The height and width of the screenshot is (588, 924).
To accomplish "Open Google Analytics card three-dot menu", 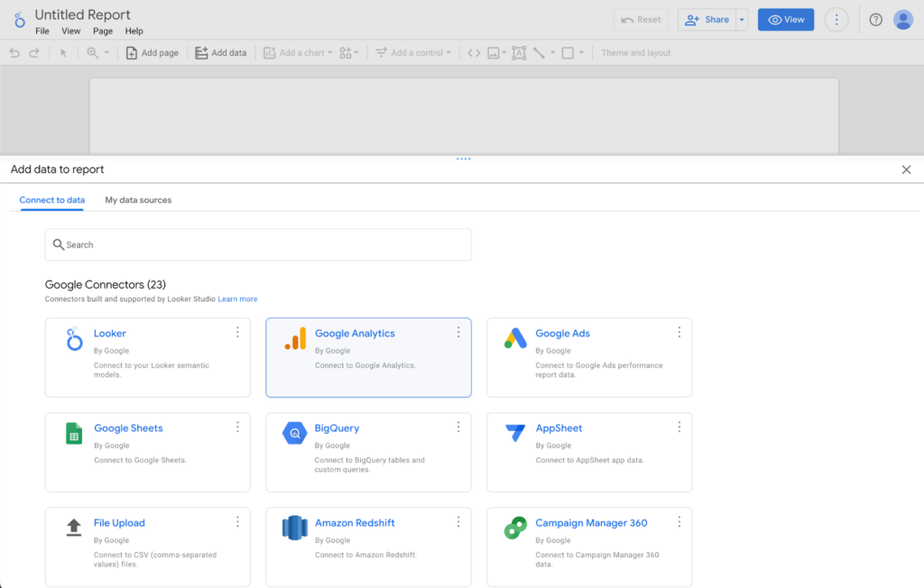I will coord(458,332).
